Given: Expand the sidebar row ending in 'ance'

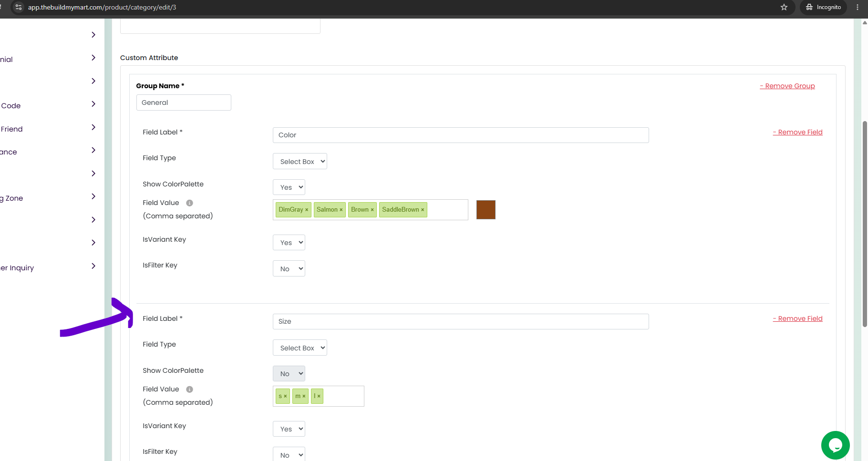Looking at the screenshot, I should point(93,150).
